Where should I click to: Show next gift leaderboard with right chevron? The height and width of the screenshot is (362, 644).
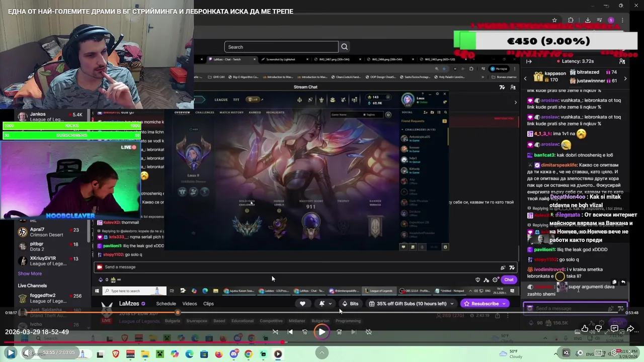[x=625, y=78]
